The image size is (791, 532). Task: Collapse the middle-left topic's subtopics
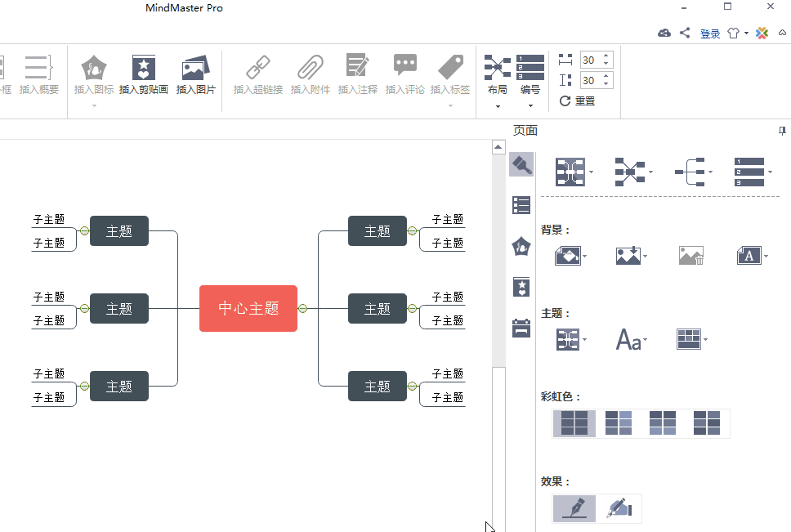84,308
